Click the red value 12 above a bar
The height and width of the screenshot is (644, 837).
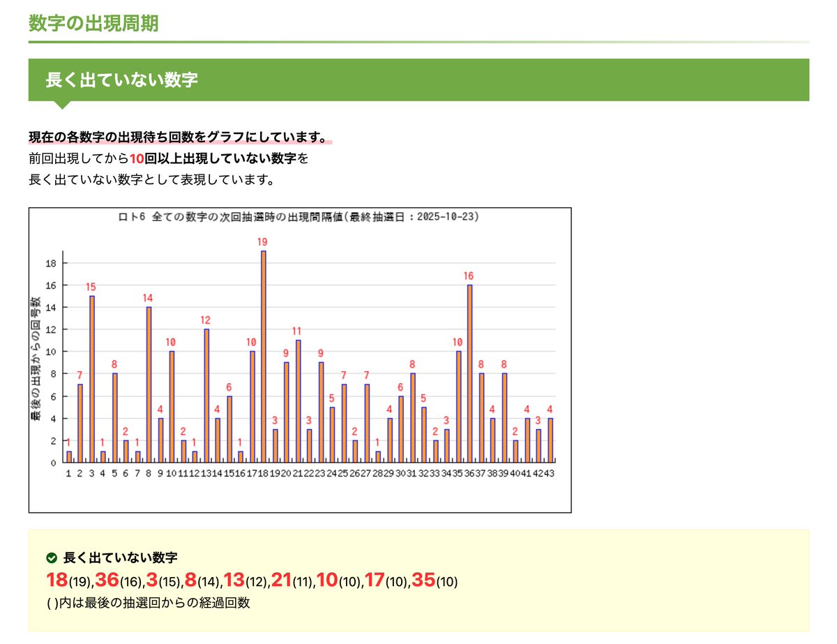click(x=206, y=320)
